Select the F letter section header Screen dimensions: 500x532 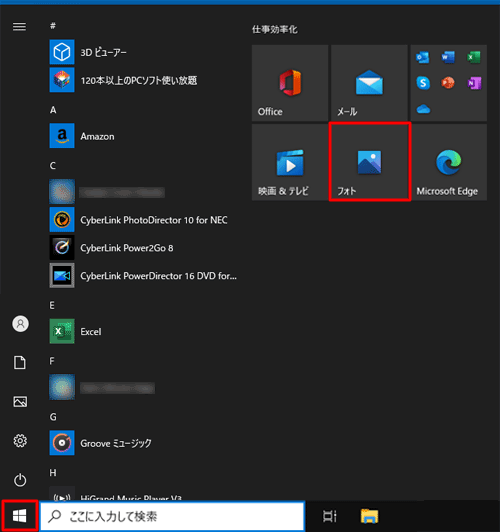point(52,361)
